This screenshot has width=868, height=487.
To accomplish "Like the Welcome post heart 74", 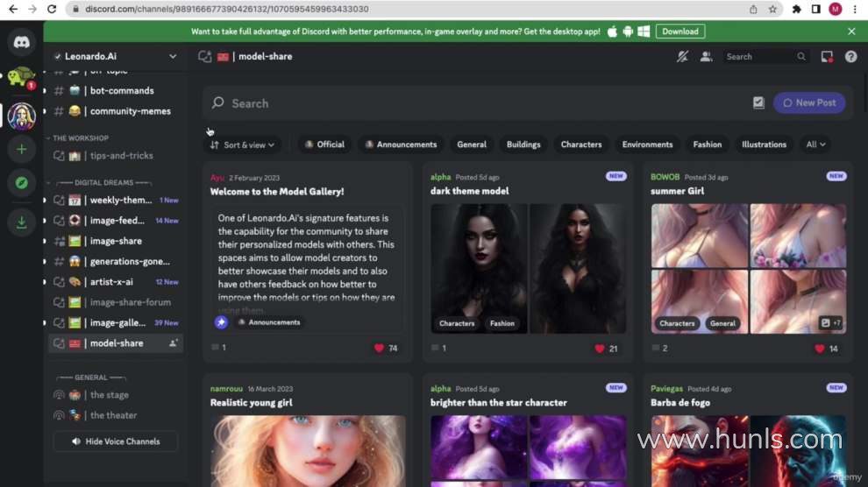I will point(379,348).
